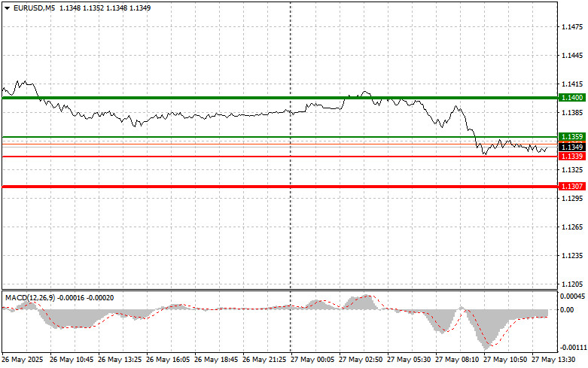The height and width of the screenshot is (368, 588).
Task: Click the 27 May 10:50 time label
Action: pos(505,360)
